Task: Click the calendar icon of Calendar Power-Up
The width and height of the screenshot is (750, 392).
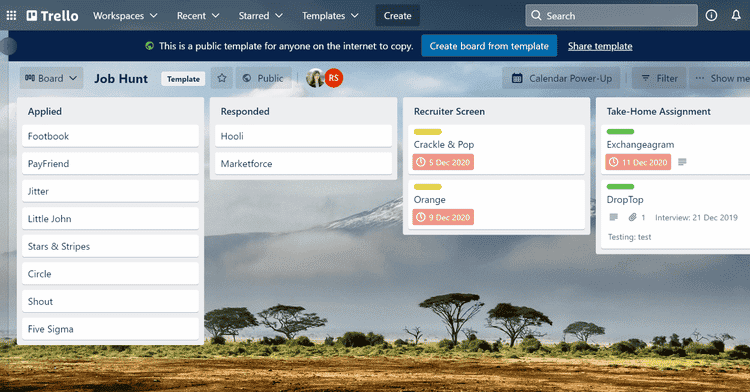Action: tap(517, 78)
